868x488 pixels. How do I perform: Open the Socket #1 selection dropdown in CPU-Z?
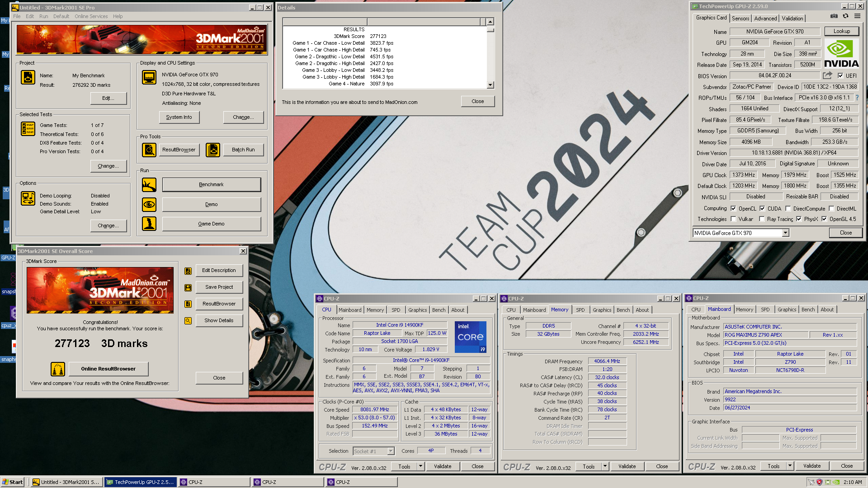coord(391,451)
